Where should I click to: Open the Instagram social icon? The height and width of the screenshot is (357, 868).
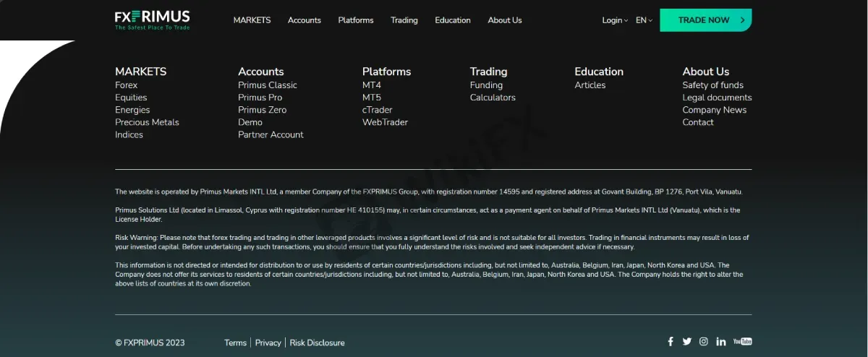(x=704, y=342)
